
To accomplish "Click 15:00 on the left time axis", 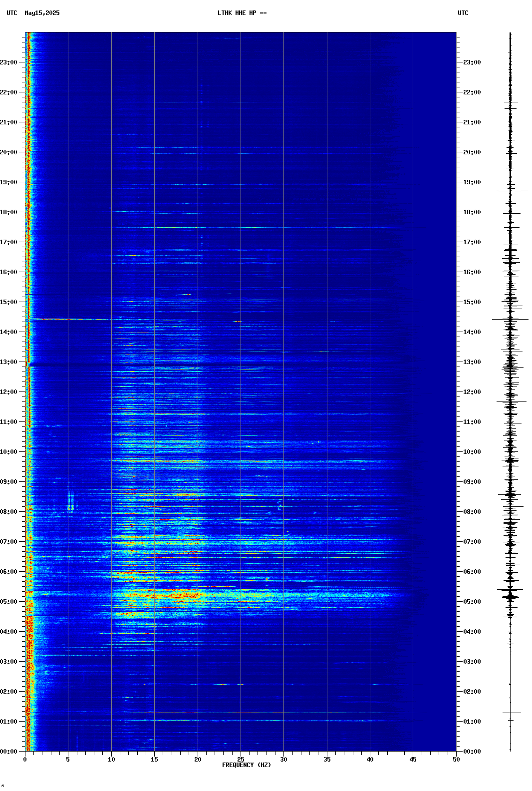I will coord(8,302).
